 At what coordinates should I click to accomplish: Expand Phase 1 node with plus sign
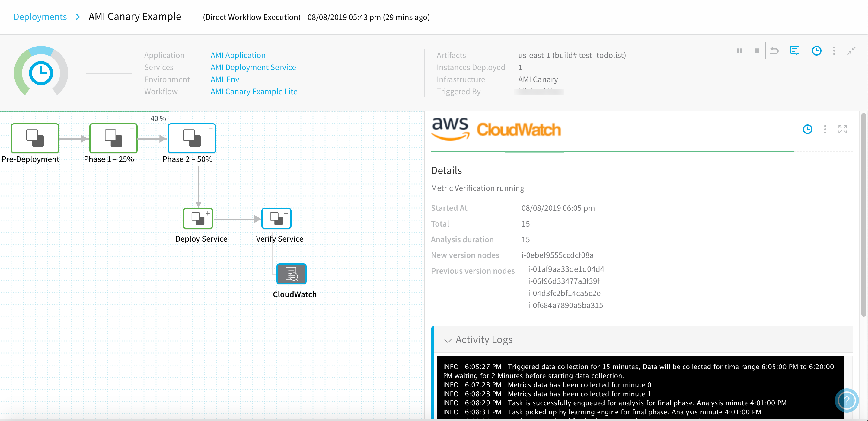[x=132, y=129]
